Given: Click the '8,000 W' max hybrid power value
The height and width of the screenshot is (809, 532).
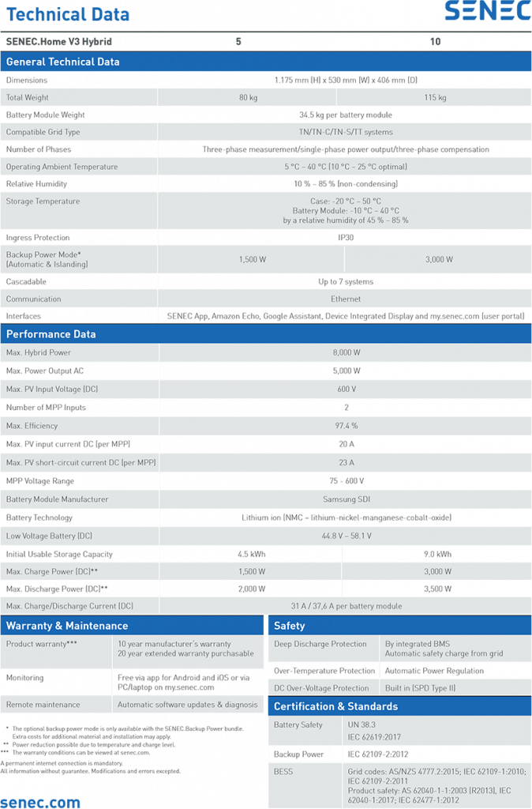Looking at the screenshot, I should (x=346, y=353).
